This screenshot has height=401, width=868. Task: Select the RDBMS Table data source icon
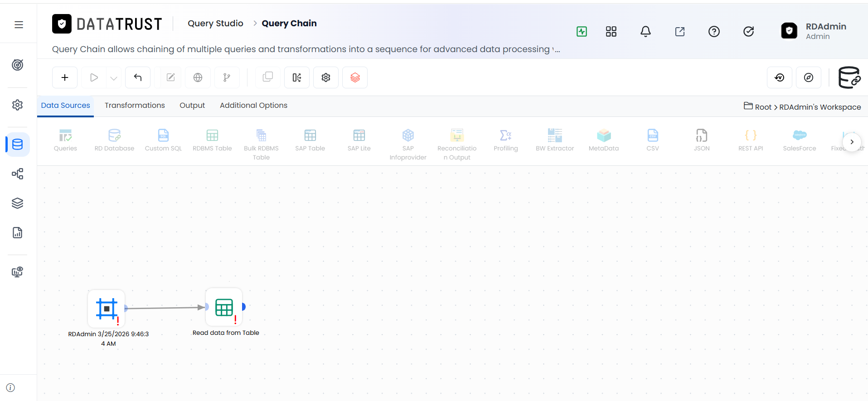point(212,140)
